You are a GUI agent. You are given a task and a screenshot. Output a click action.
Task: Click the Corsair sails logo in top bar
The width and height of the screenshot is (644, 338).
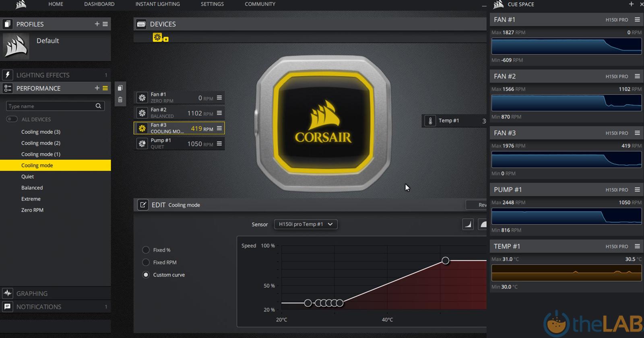click(x=21, y=4)
